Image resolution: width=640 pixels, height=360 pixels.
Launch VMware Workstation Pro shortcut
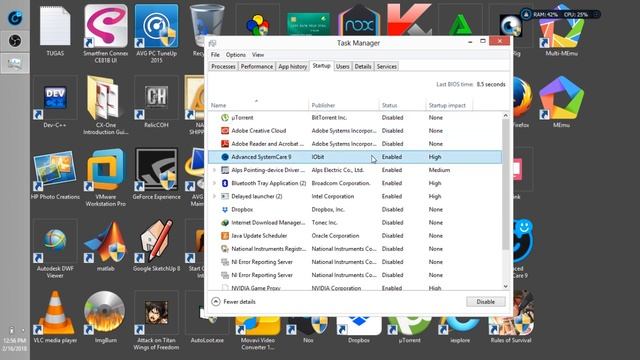coord(106,178)
